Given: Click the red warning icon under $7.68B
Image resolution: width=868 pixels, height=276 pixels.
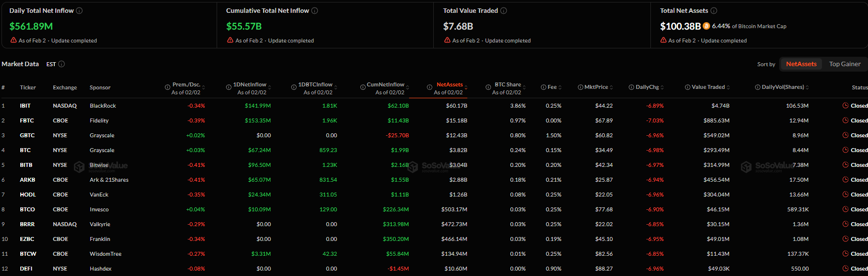Looking at the screenshot, I should (x=447, y=40).
